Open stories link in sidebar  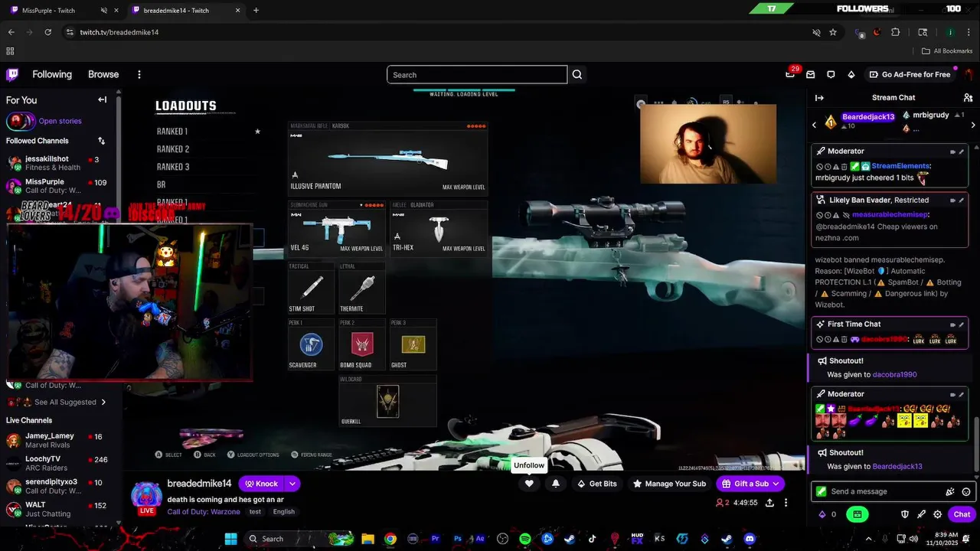pyautogui.click(x=60, y=121)
